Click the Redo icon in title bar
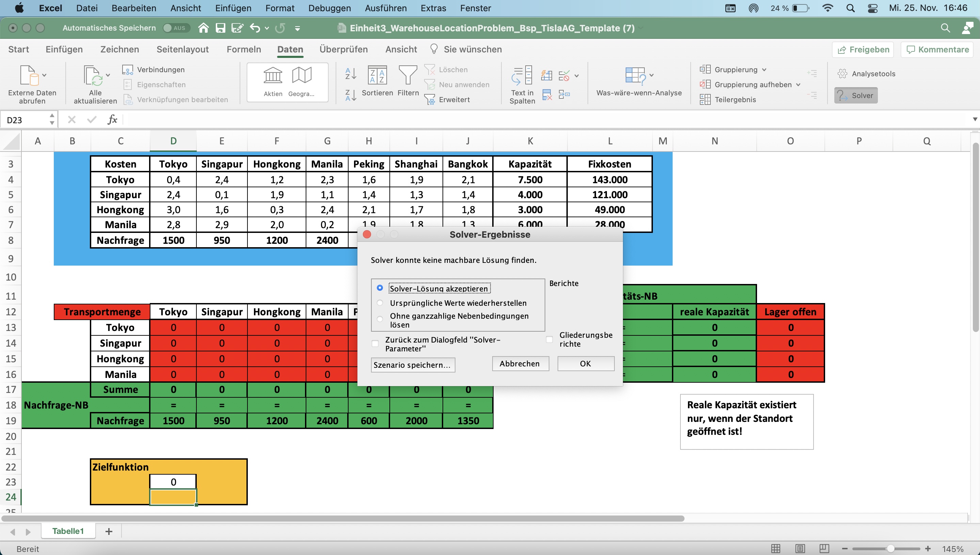Screen dimensions: 980x555 tap(280, 28)
